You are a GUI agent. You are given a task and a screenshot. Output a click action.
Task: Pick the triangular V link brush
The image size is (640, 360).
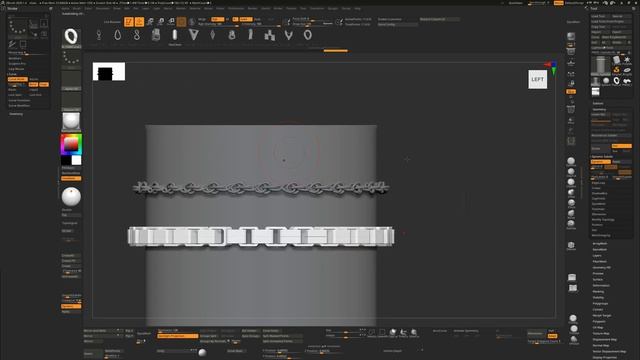(x=193, y=35)
